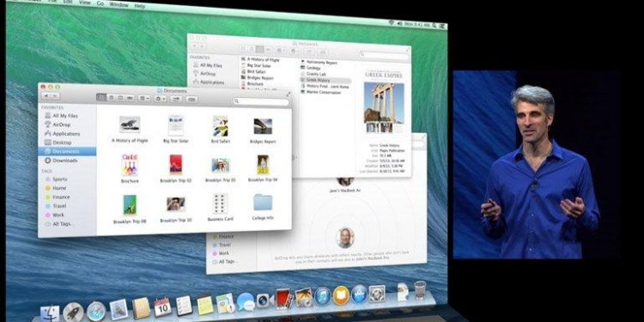Select Brochure file in Documents window
The image size is (644, 322).
tap(130, 165)
